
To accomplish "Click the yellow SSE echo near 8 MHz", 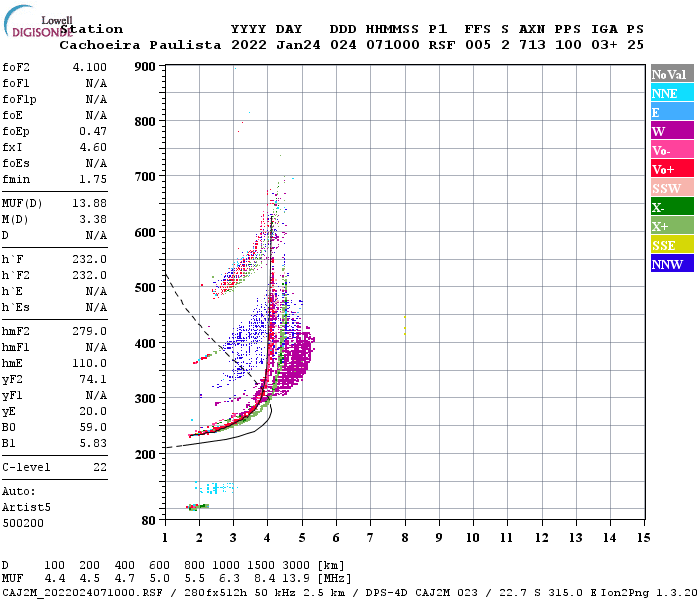I will 405,326.
